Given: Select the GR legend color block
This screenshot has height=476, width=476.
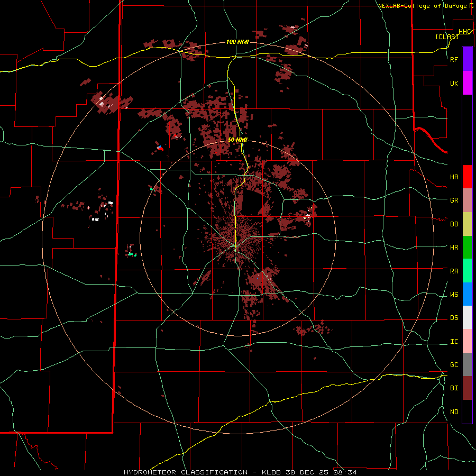Looking at the screenshot, I should [467, 200].
